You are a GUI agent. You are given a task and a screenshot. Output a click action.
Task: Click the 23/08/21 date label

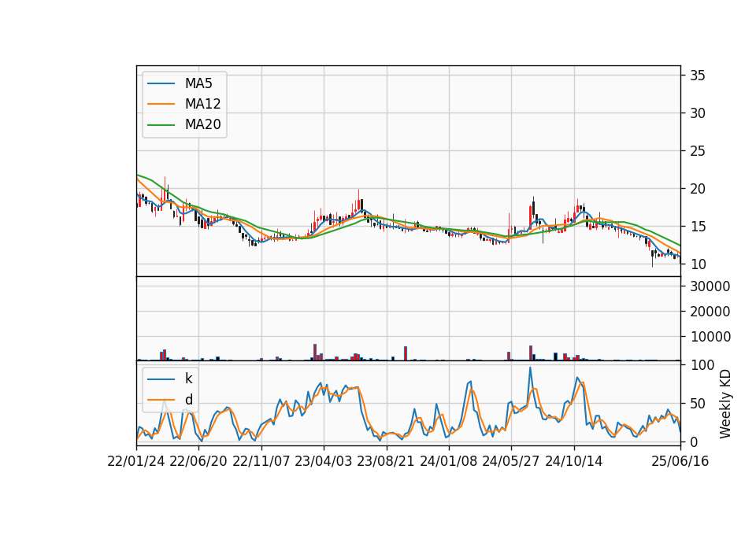[x=386, y=461]
